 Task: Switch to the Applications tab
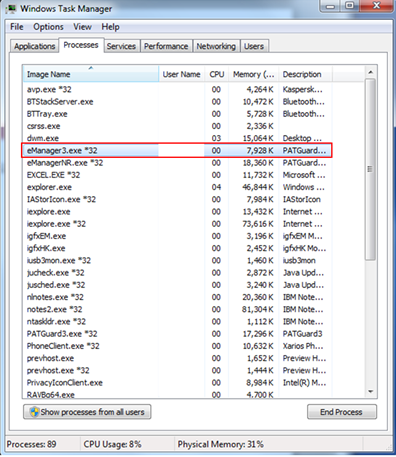[35, 46]
